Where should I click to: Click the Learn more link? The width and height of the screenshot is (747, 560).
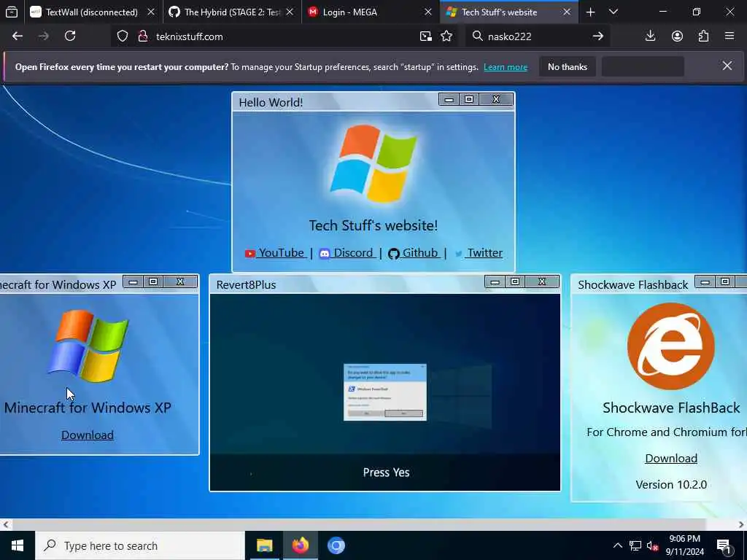[506, 67]
